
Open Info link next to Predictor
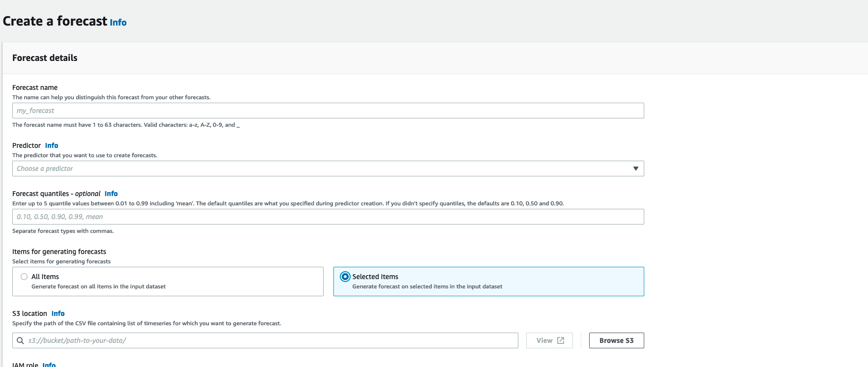coord(52,145)
